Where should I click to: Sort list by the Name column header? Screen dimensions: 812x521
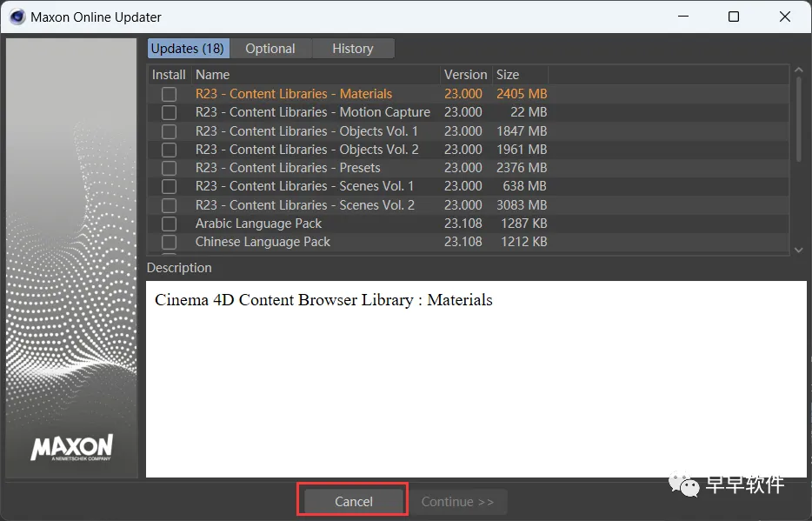pos(316,75)
